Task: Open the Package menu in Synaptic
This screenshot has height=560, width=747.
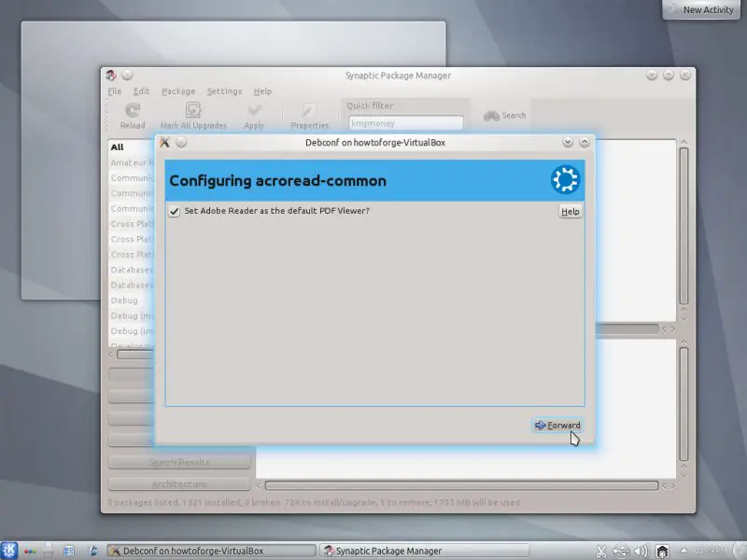Action: pyautogui.click(x=178, y=91)
